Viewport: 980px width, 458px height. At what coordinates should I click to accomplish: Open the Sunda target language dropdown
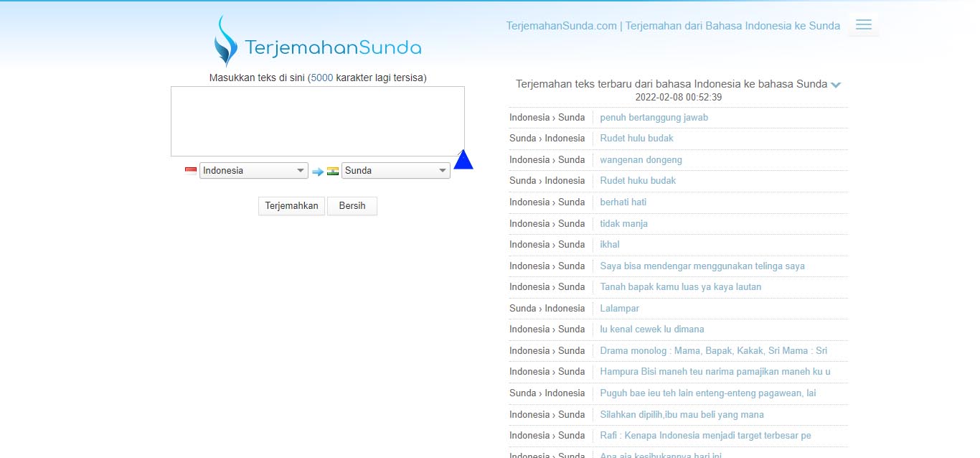(395, 171)
